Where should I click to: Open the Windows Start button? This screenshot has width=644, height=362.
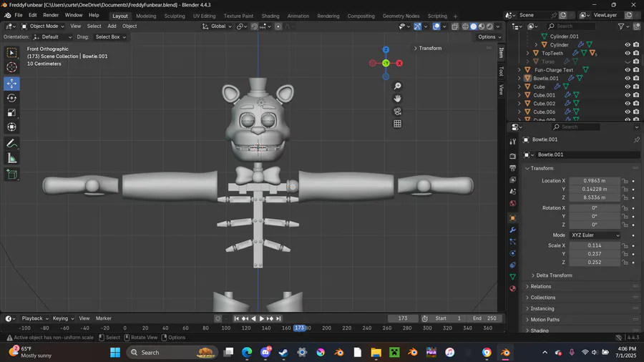[115, 353]
